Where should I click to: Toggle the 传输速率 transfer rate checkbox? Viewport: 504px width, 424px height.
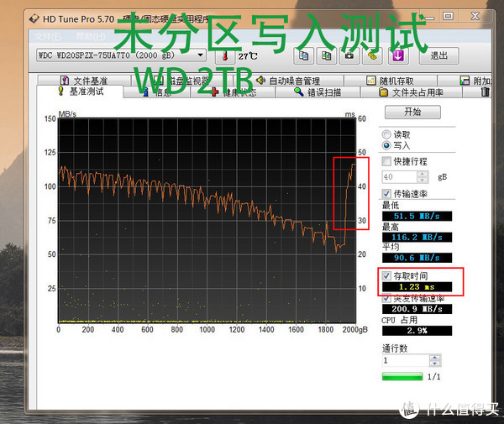coord(386,194)
